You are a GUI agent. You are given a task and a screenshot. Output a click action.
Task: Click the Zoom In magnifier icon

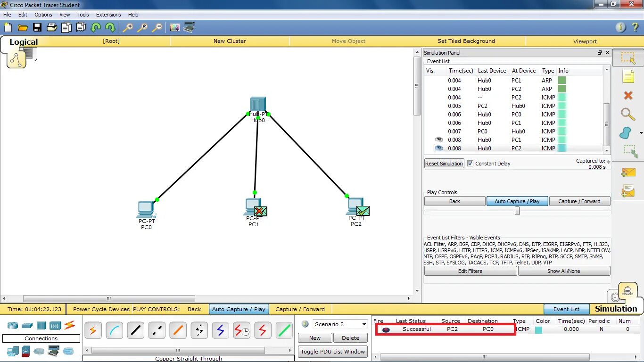pyautogui.click(x=128, y=28)
